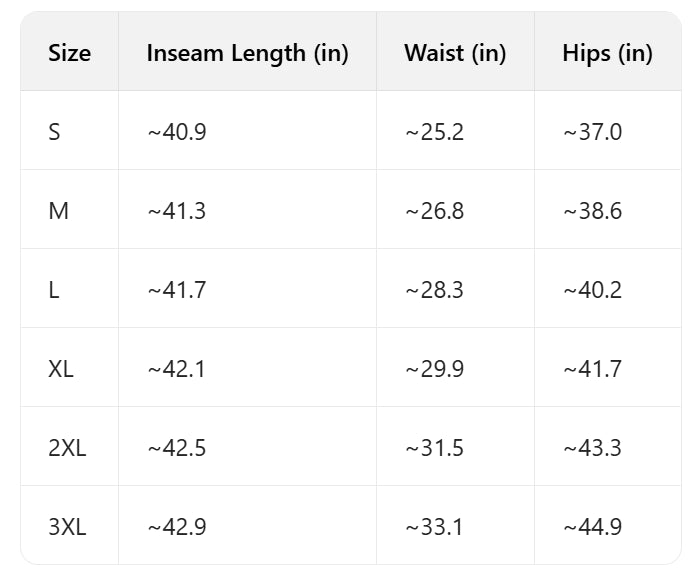Click the ~44.9 hips value
The height and width of the screenshot is (576, 696).
(x=592, y=526)
